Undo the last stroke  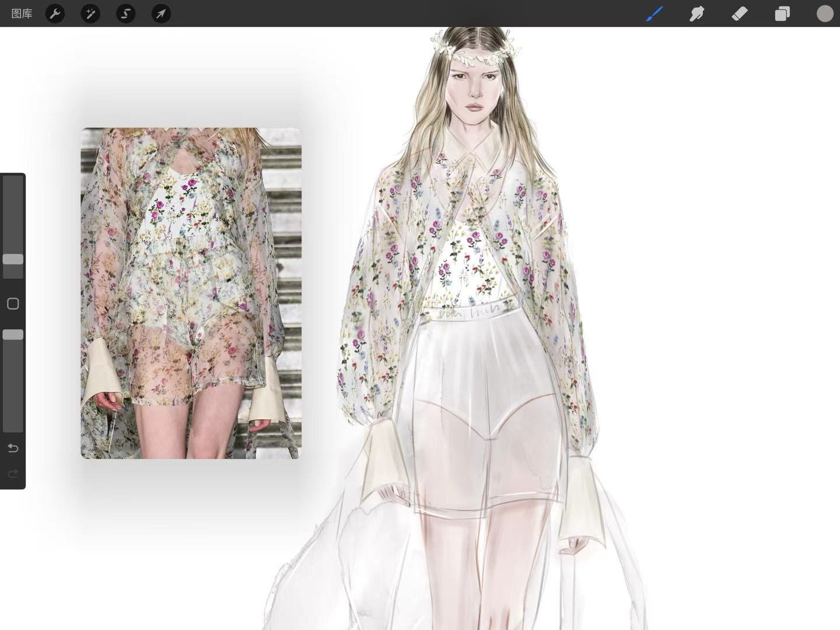13,448
